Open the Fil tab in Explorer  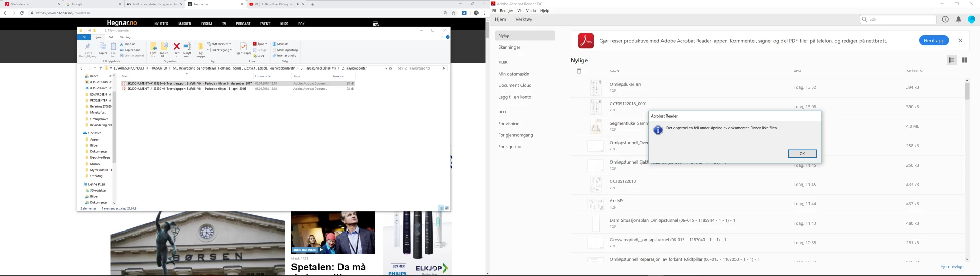point(84,37)
